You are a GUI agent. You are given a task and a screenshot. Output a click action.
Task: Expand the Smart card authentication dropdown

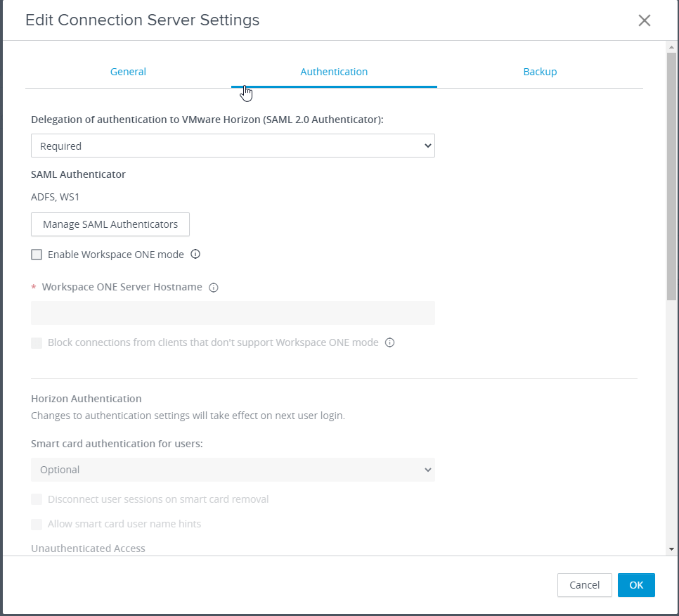[233, 470]
